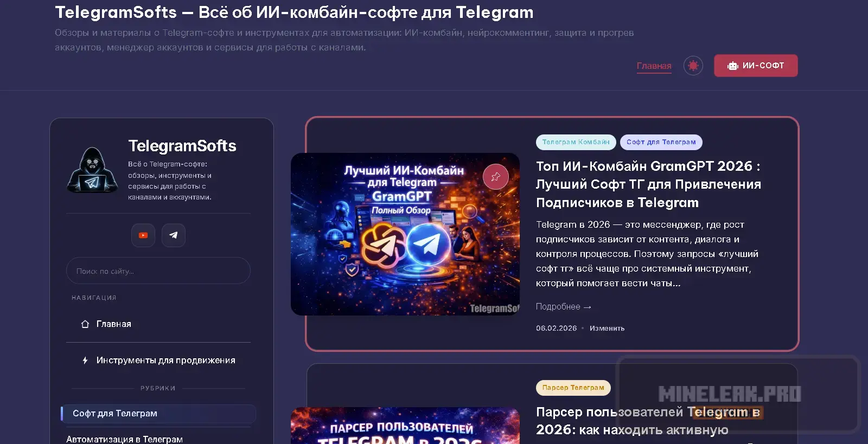
Task: Click the Софт для Телеграм tag badge
Action: (661, 142)
